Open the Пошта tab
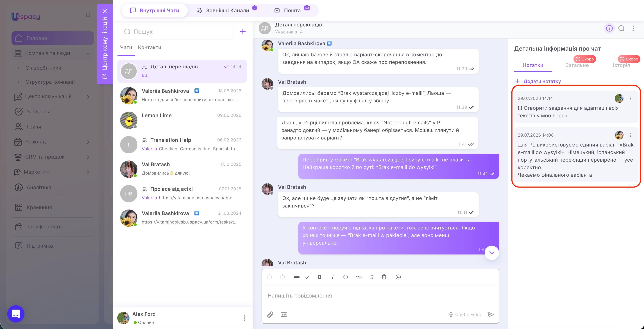The width and height of the screenshot is (644, 329). (x=292, y=10)
